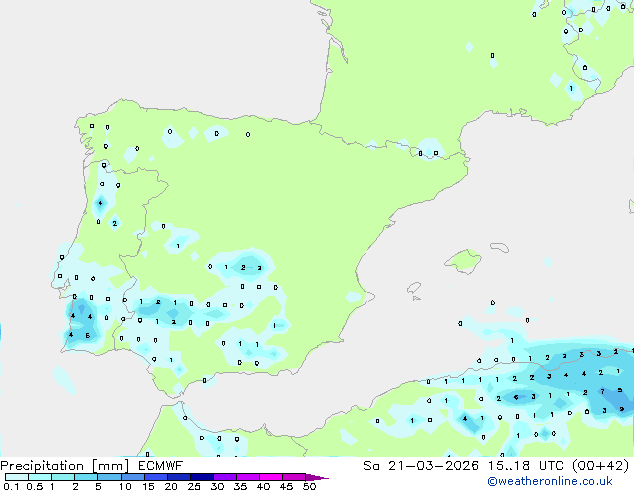The width and height of the screenshot is (634, 490).
Task: Choose the purple 30–35 mm legend swatch
Action: coord(224,477)
